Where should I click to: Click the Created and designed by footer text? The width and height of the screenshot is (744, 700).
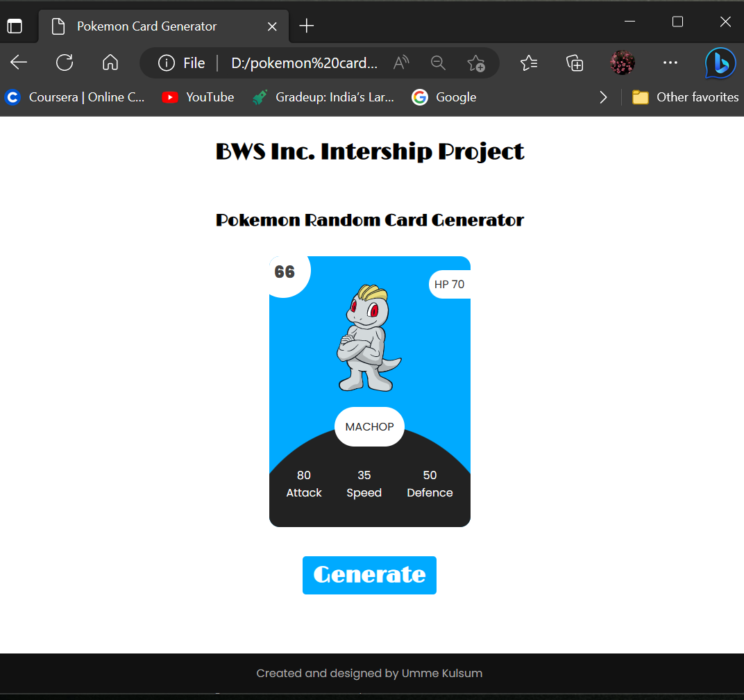coord(369,674)
